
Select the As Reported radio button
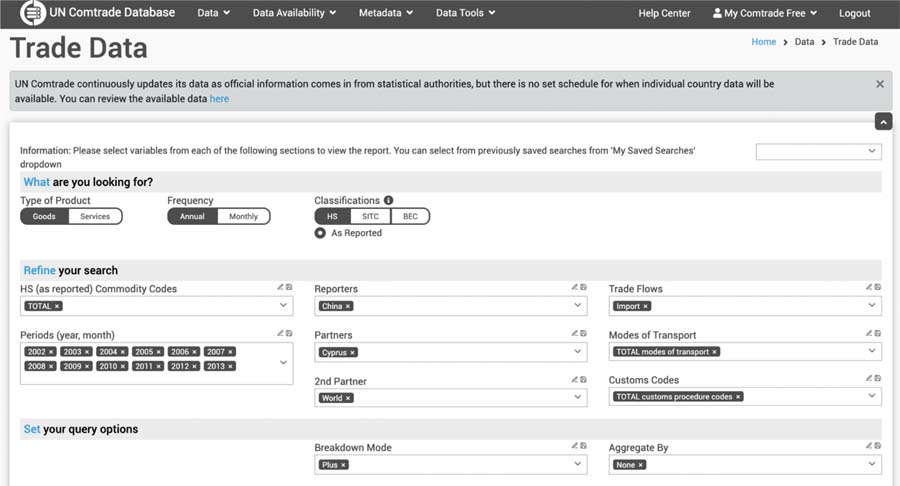pyautogui.click(x=320, y=233)
